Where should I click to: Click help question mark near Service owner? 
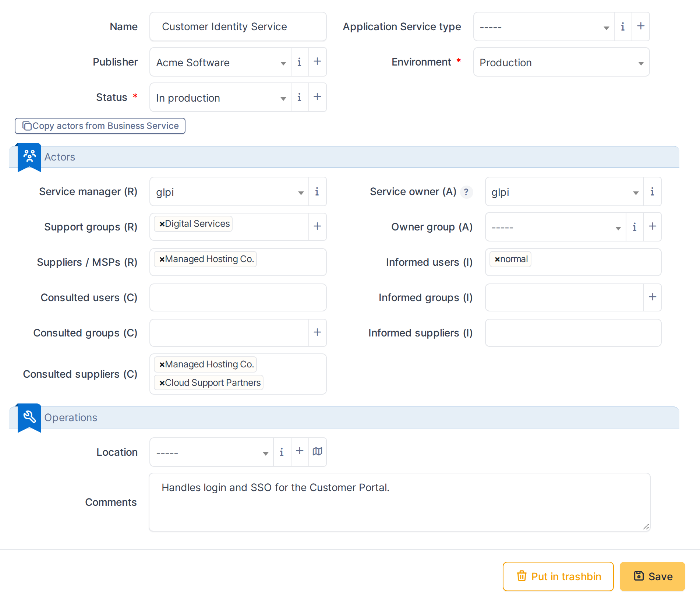pyautogui.click(x=466, y=192)
